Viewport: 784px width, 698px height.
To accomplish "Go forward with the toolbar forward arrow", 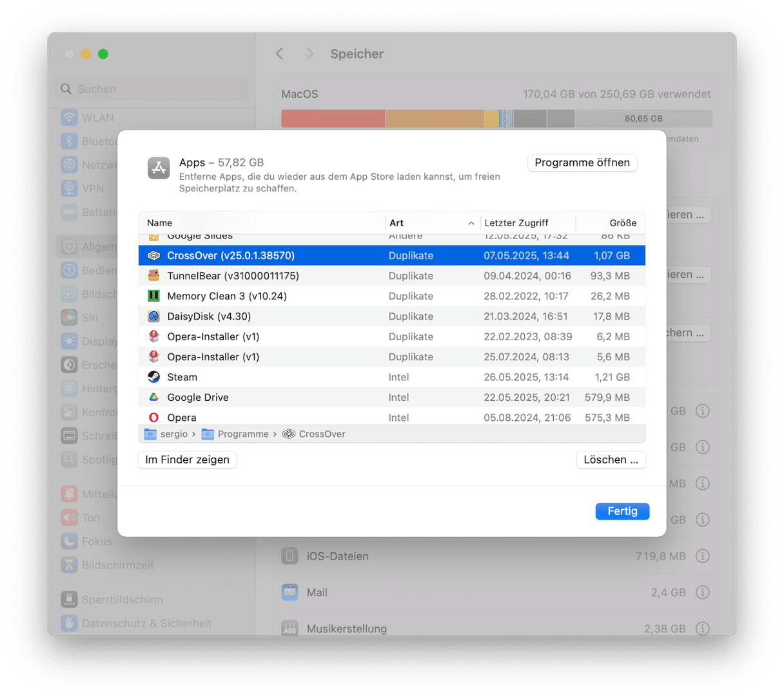I will [x=309, y=54].
